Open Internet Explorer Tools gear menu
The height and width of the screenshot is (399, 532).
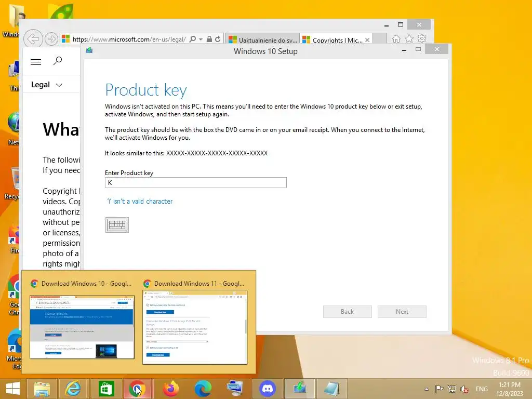pyautogui.click(x=422, y=38)
